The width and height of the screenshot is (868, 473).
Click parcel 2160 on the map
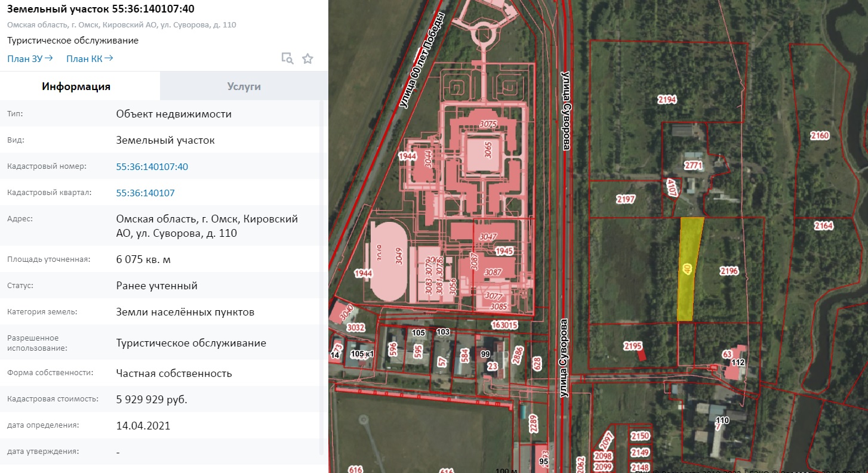pos(820,136)
